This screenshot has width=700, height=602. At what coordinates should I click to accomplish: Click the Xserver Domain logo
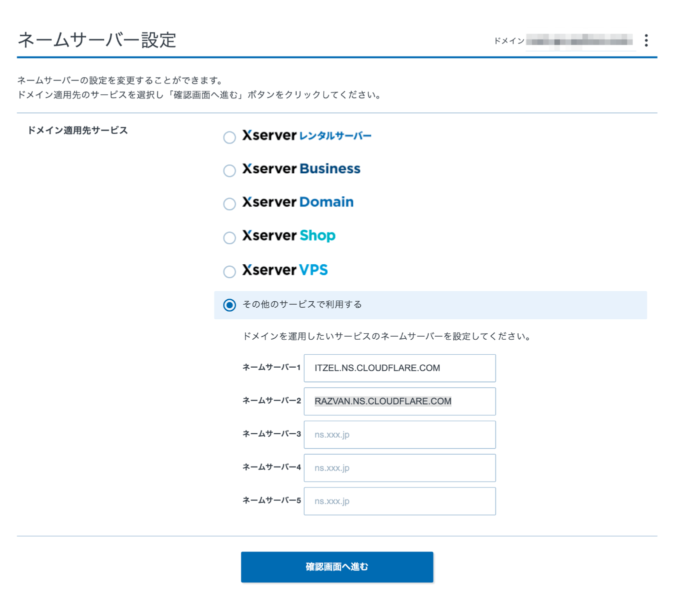tap(298, 202)
